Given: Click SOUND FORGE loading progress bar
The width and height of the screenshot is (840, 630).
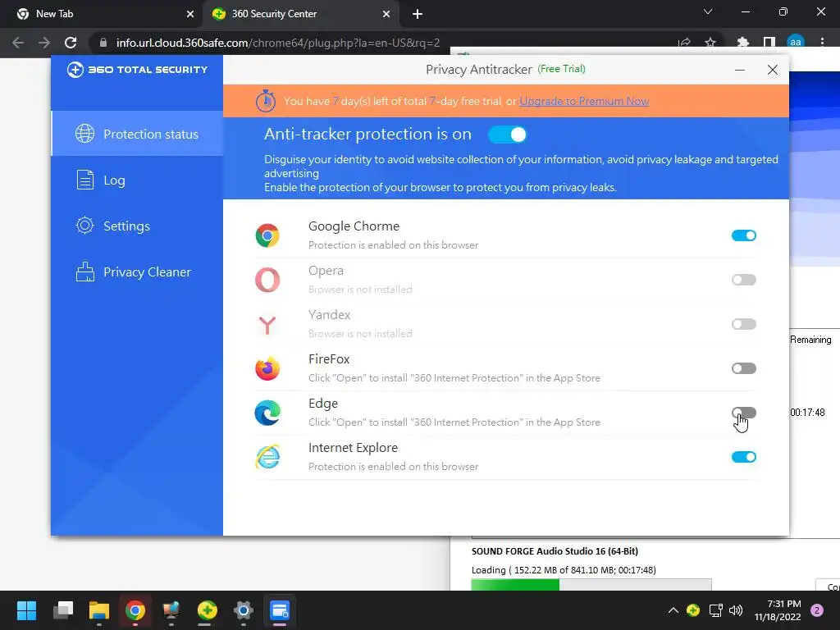Looking at the screenshot, I should (591, 584).
